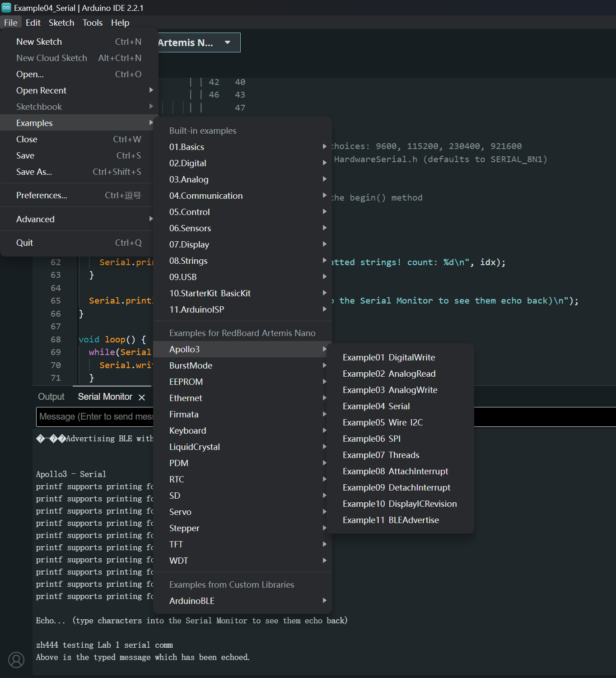Image resolution: width=616 pixels, height=678 pixels.
Task: Open Example05 Wire I2C sketch
Action: point(400,422)
